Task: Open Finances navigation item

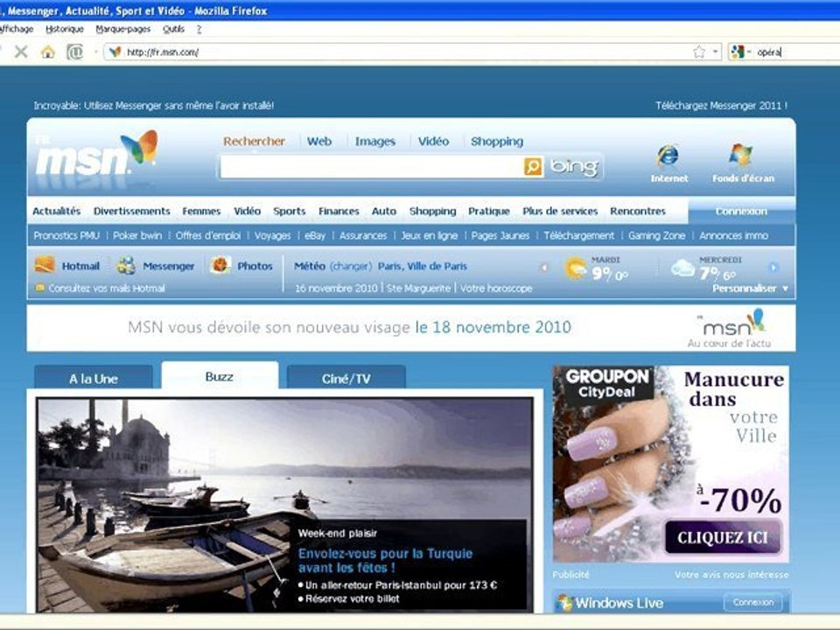Action: click(x=339, y=211)
